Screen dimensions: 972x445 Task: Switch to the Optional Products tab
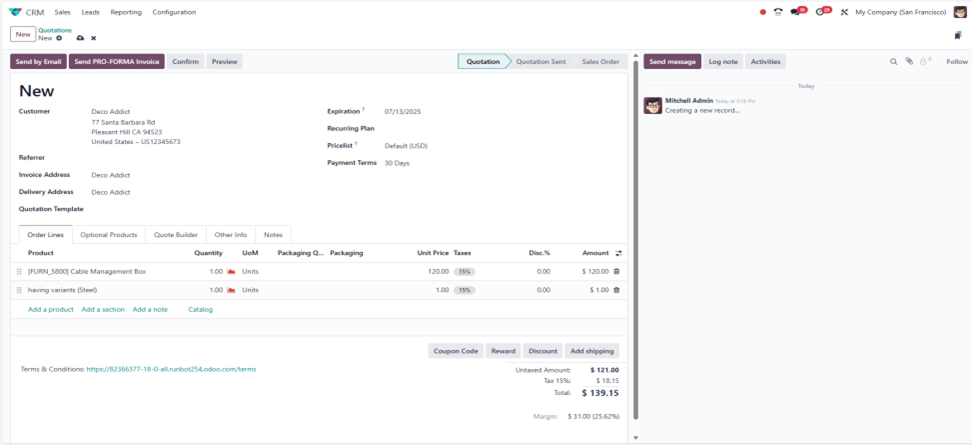point(108,235)
